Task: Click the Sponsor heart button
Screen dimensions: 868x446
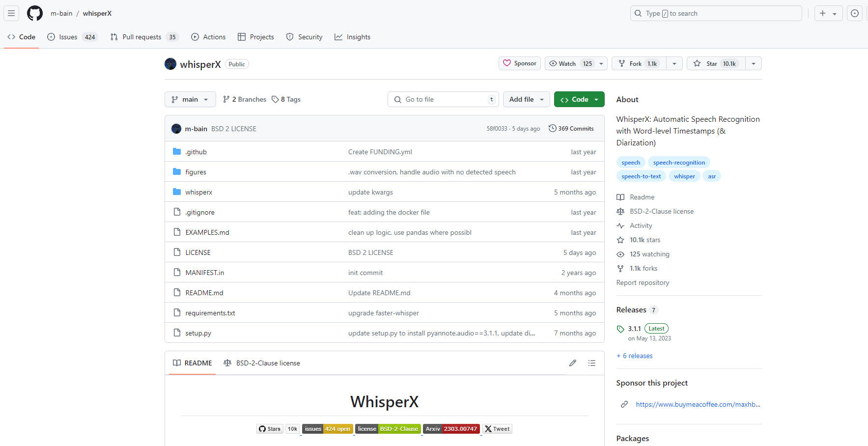Action: (x=519, y=63)
